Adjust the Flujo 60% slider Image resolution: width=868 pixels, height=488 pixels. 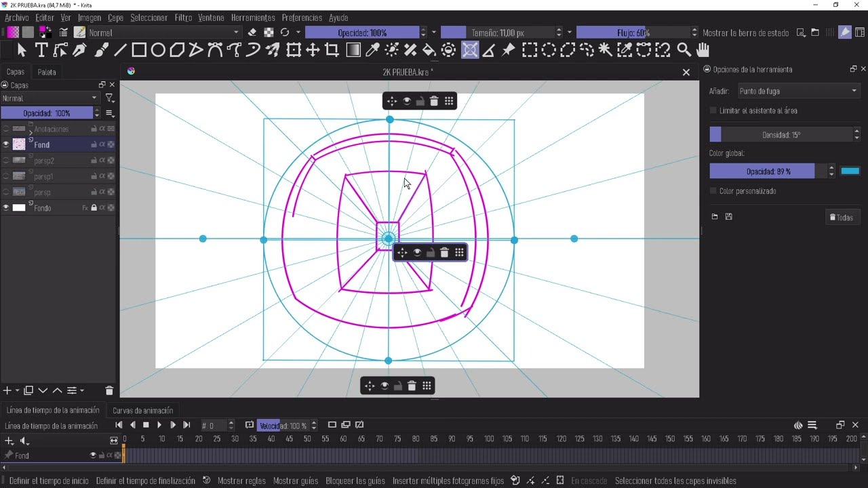pyautogui.click(x=633, y=33)
